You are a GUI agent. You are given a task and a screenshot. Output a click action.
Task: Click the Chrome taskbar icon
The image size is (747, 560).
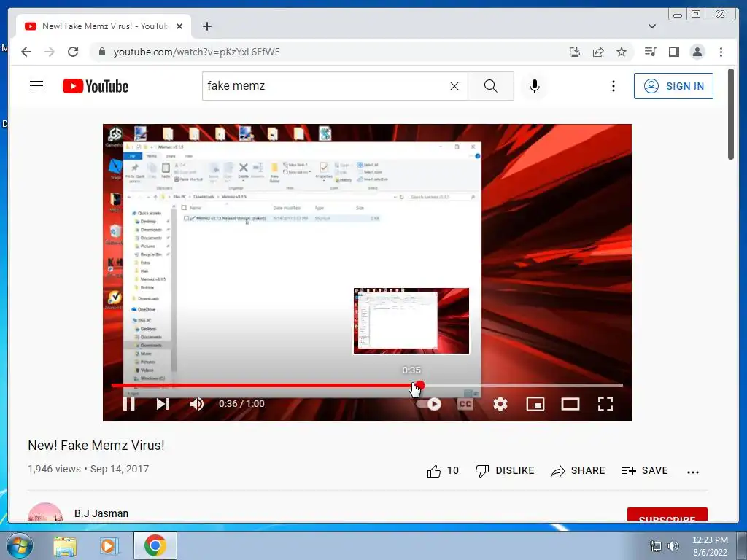pos(155,545)
